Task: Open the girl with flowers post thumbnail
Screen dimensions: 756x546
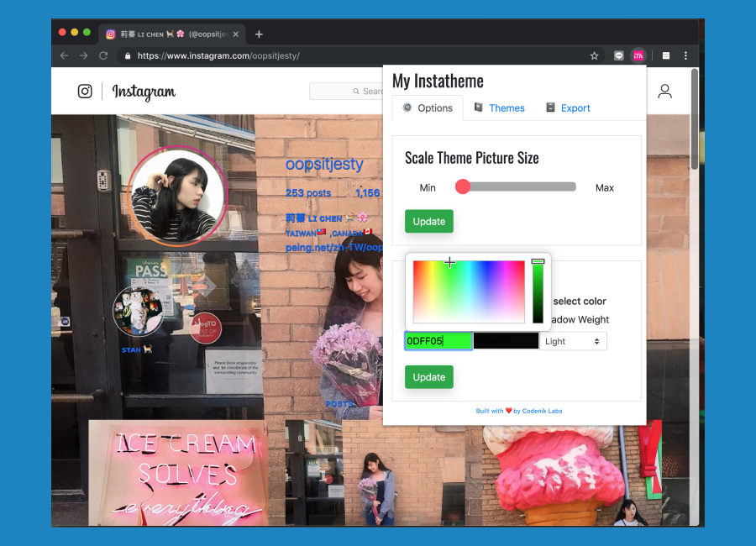Action: (x=376, y=473)
